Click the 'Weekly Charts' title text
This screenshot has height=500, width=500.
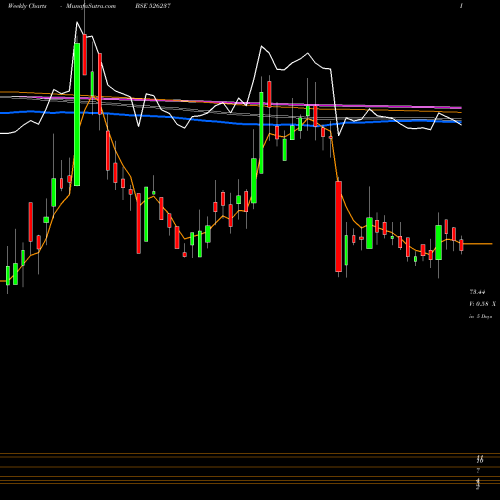pos(27,6)
